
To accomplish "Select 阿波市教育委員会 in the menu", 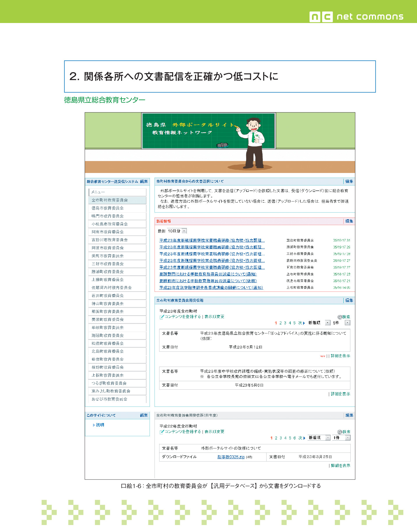I will [x=117, y=248].
